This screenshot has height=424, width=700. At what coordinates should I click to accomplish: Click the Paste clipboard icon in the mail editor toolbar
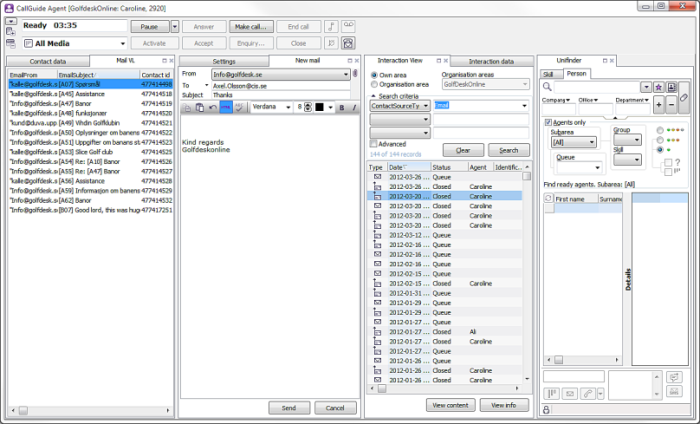click(200, 107)
